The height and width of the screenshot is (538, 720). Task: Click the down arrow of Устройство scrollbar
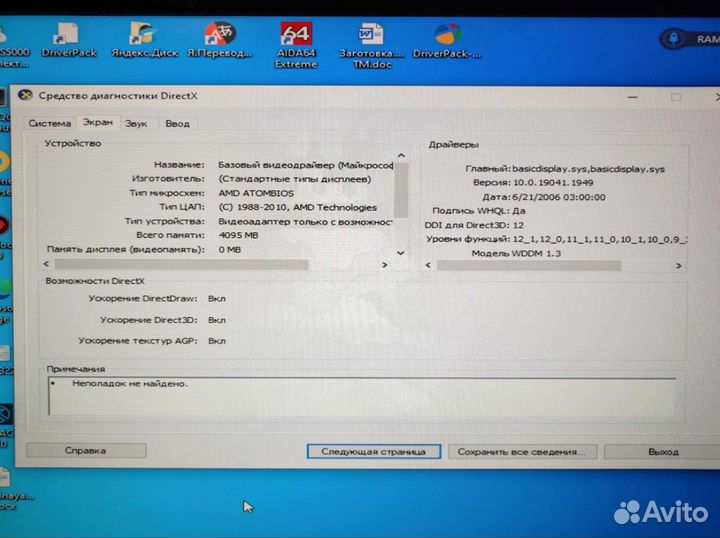(401, 253)
